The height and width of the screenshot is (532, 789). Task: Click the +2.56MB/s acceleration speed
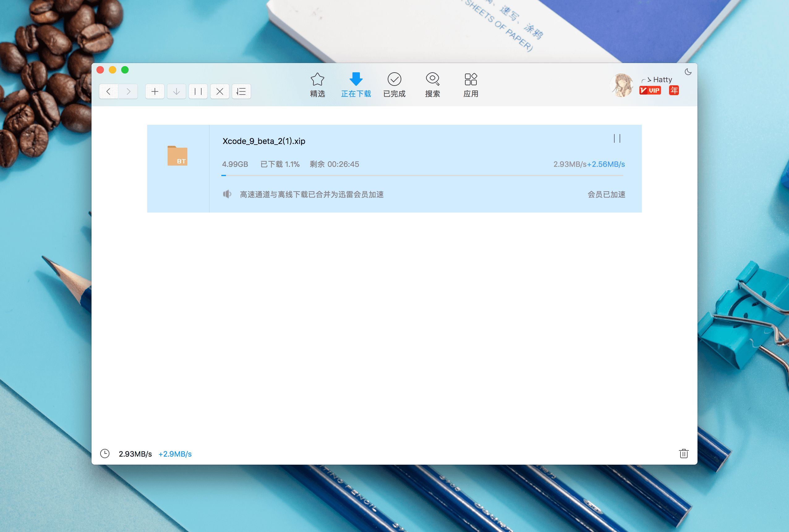(606, 164)
